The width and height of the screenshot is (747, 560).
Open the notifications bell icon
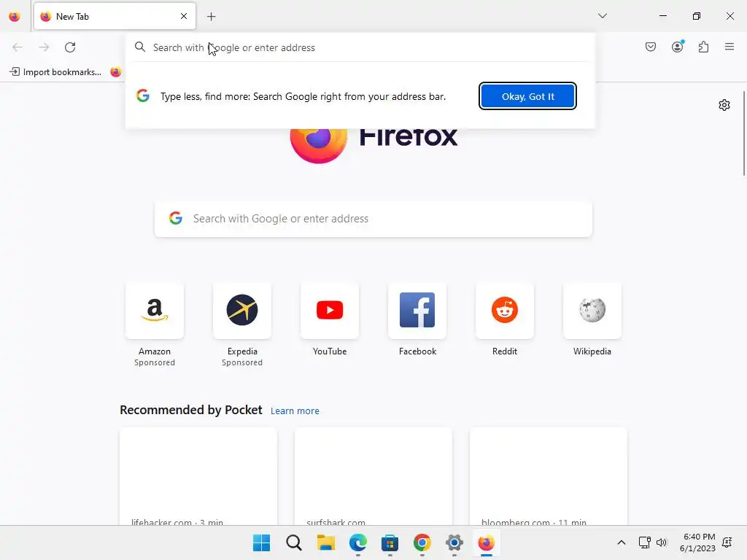tap(727, 542)
